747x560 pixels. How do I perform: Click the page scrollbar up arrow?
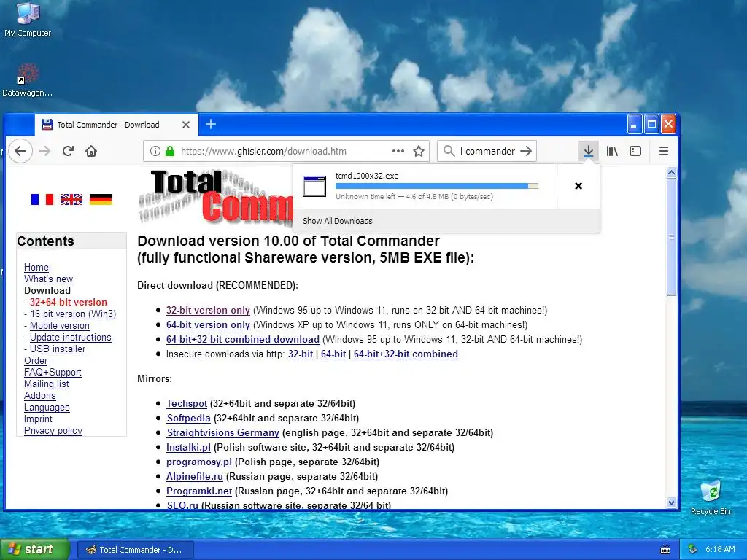[x=671, y=173]
